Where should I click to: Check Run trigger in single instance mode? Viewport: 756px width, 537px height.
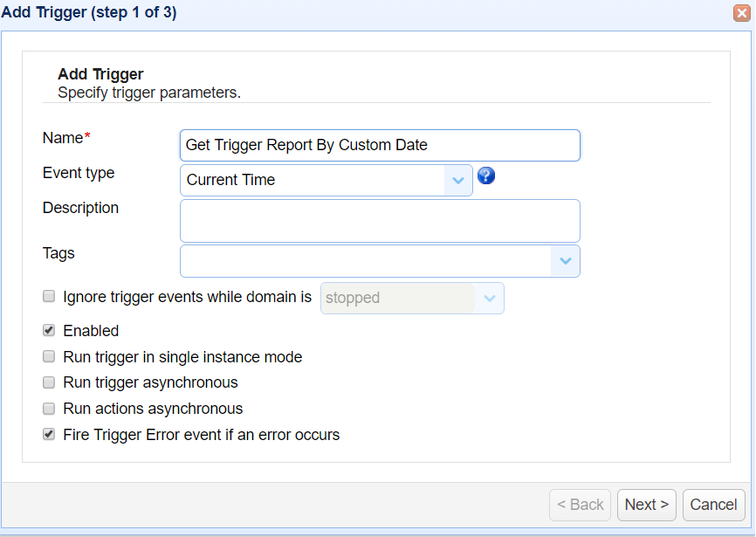pos(49,356)
